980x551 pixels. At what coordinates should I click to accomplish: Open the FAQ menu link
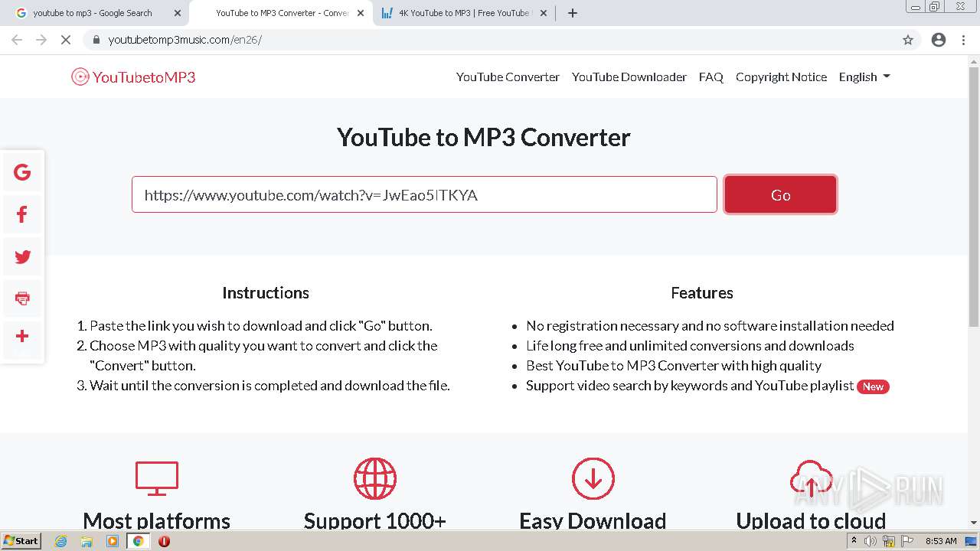click(711, 77)
